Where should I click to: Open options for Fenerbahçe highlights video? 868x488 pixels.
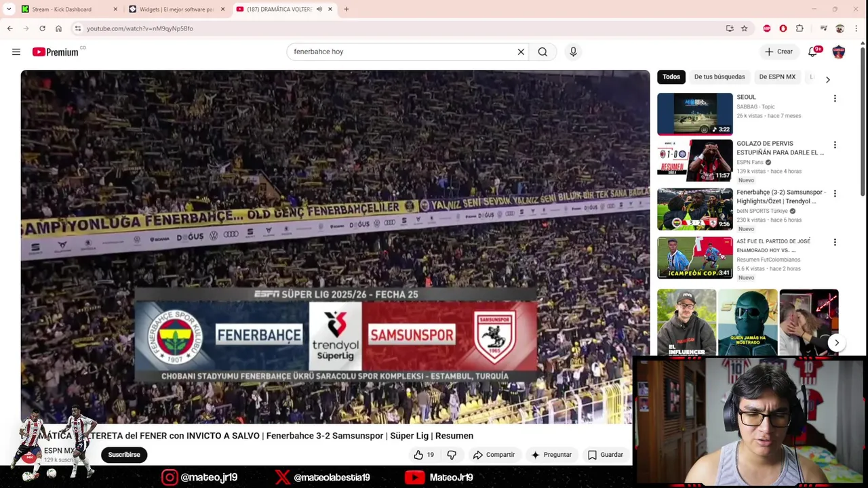835,194
